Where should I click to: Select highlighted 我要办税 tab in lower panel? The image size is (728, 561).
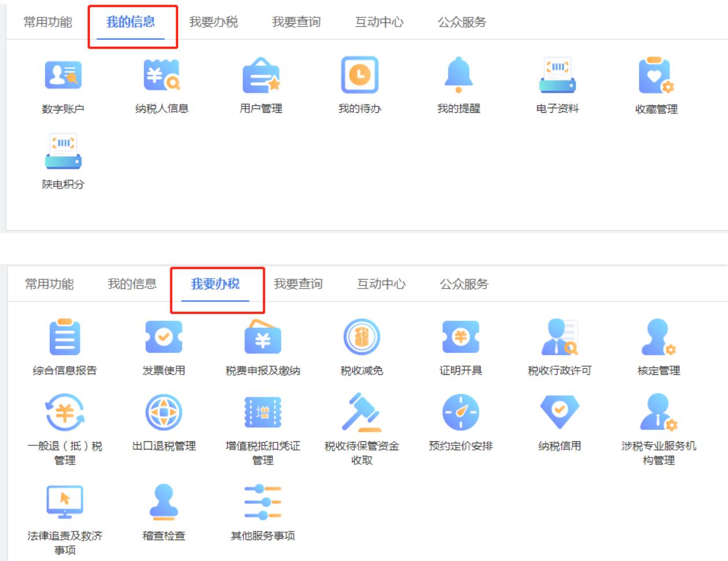pos(215,284)
